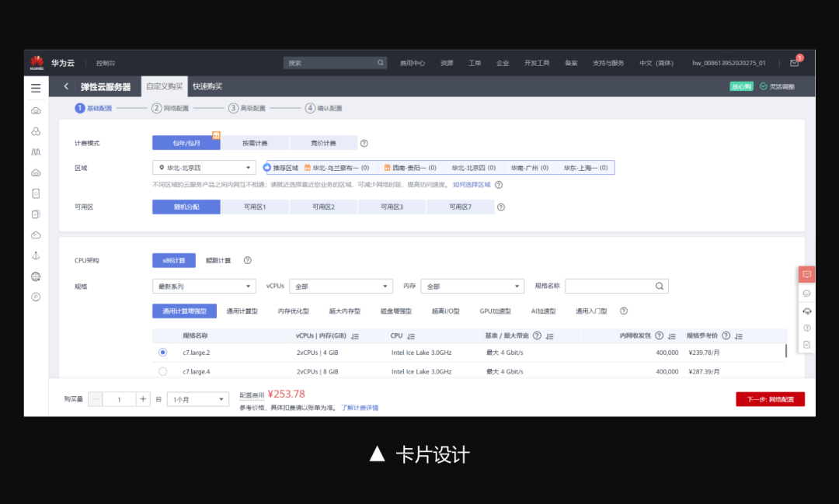
Task: Open the 华北-北京四 region dropdown
Action: click(x=204, y=168)
